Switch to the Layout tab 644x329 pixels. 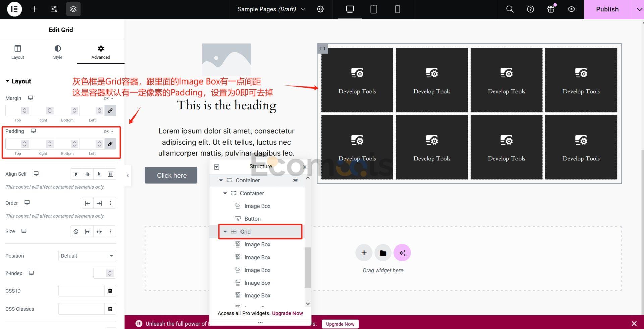coord(18,52)
